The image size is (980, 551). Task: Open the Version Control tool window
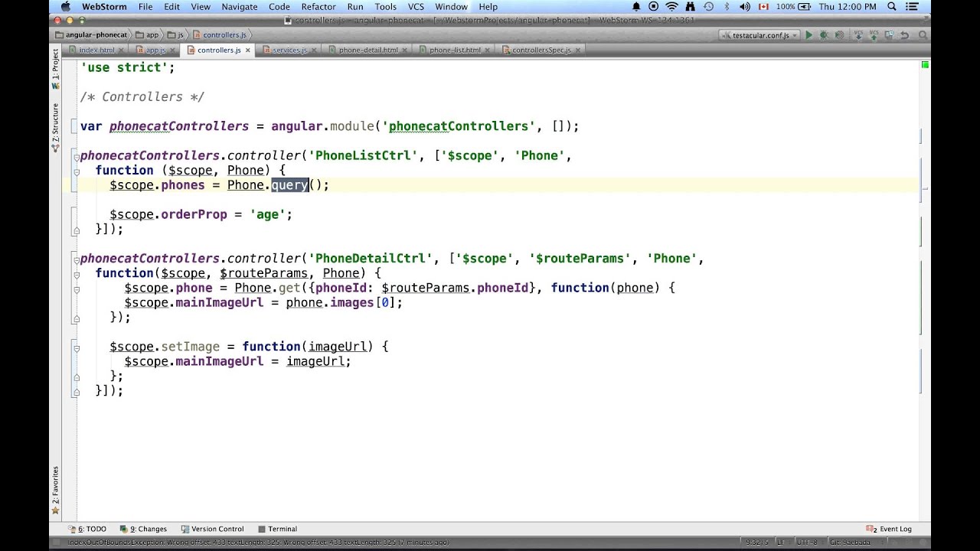pos(212,529)
